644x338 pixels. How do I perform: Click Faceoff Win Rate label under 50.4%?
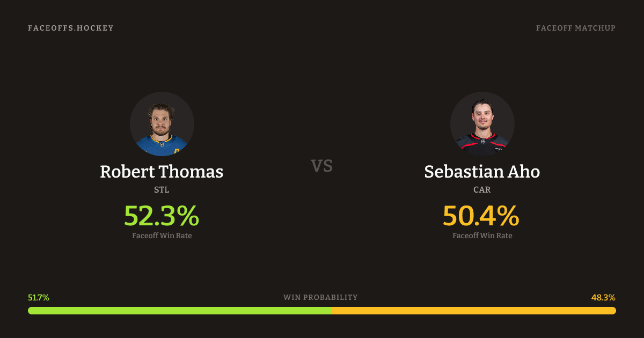(482, 236)
